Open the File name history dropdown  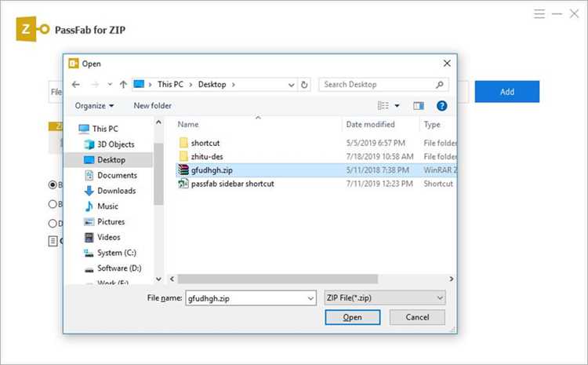[x=310, y=298]
